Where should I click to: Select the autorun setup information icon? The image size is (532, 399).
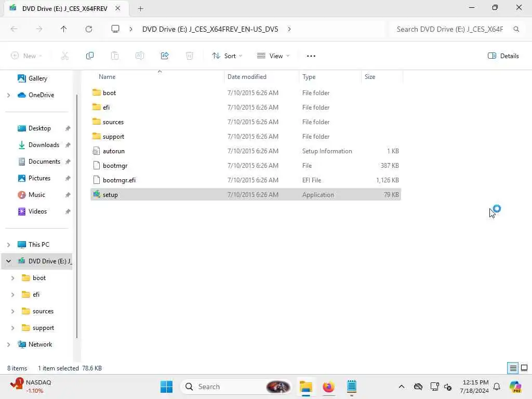(x=96, y=151)
